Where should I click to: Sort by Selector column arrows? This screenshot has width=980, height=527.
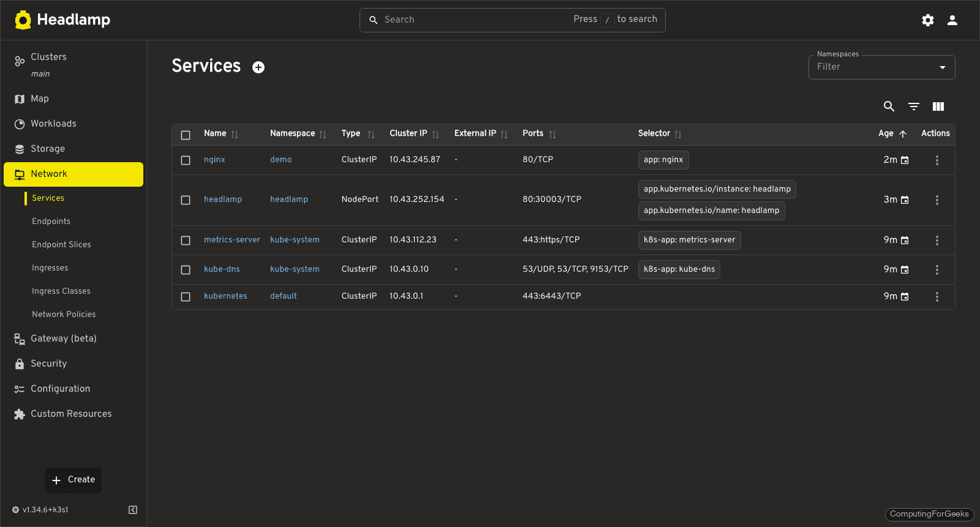(678, 134)
